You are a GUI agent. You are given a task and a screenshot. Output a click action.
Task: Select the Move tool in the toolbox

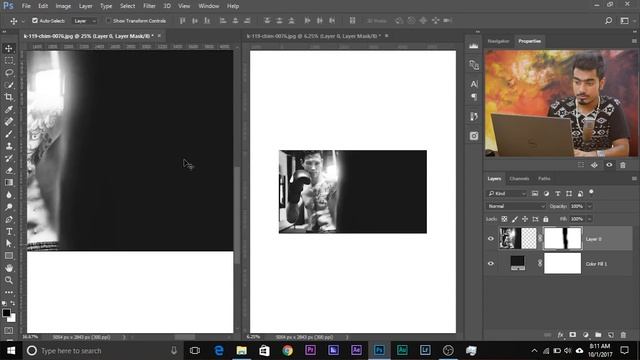(9, 48)
